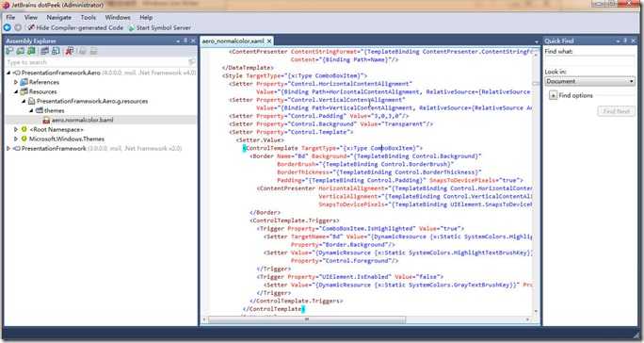The image size is (644, 343).
Task: Open the Windows menu
Action: 118,17
